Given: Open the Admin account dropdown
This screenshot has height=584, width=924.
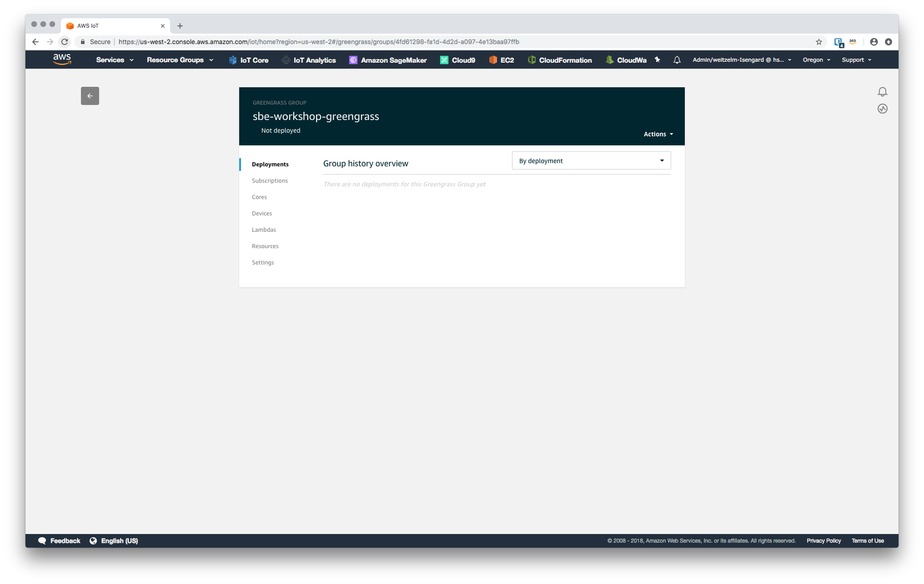Looking at the screenshot, I should point(742,60).
